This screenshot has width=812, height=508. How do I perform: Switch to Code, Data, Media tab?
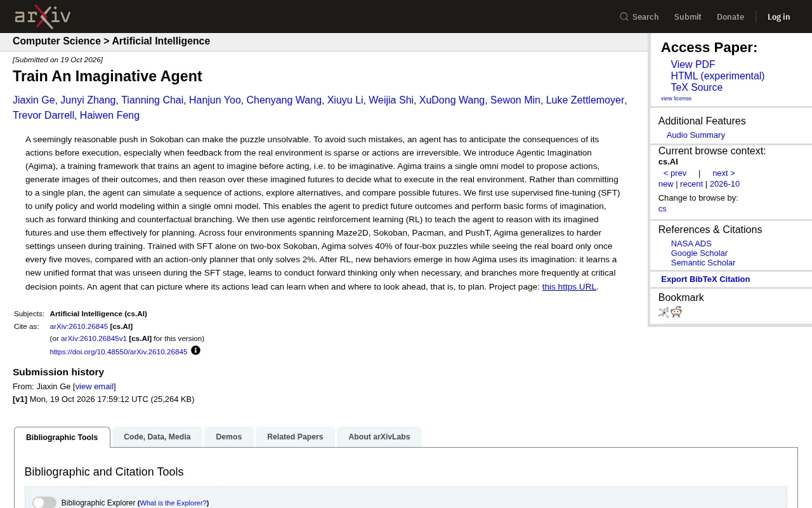tap(157, 437)
